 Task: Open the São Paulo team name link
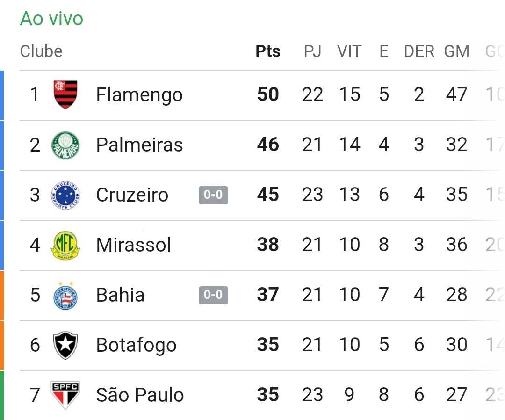coord(140,395)
